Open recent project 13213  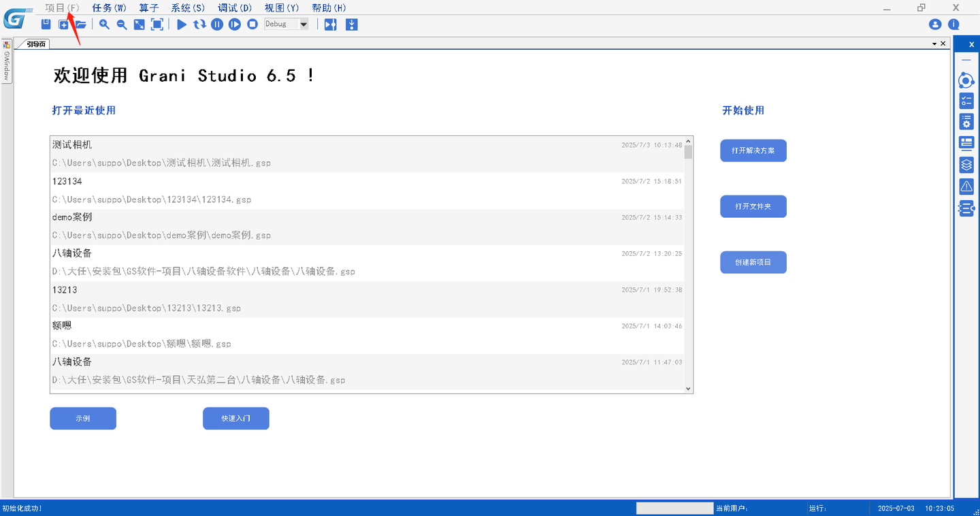point(367,299)
